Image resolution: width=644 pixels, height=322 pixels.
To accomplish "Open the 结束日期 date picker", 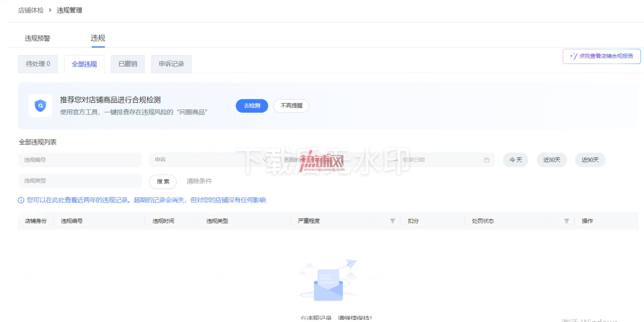I will click(x=441, y=160).
